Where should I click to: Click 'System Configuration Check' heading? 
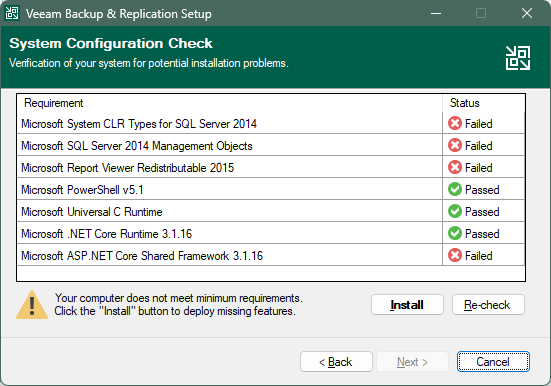[x=111, y=43]
